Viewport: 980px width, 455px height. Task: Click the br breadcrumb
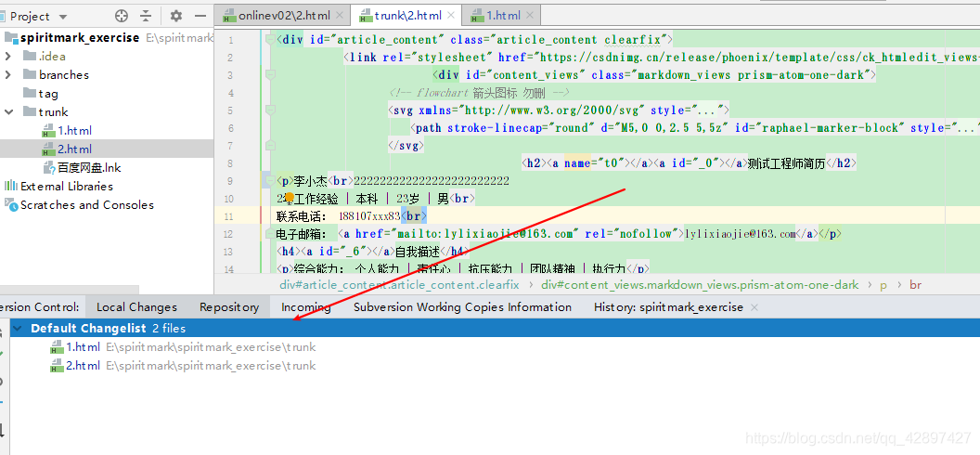click(915, 284)
